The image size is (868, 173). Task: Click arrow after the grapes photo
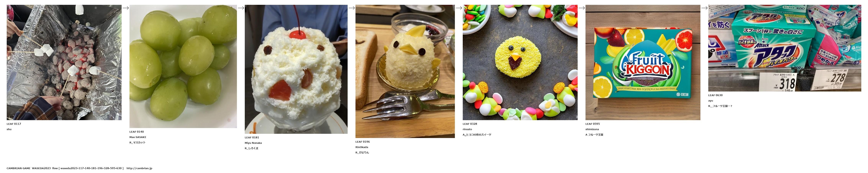pos(241,8)
